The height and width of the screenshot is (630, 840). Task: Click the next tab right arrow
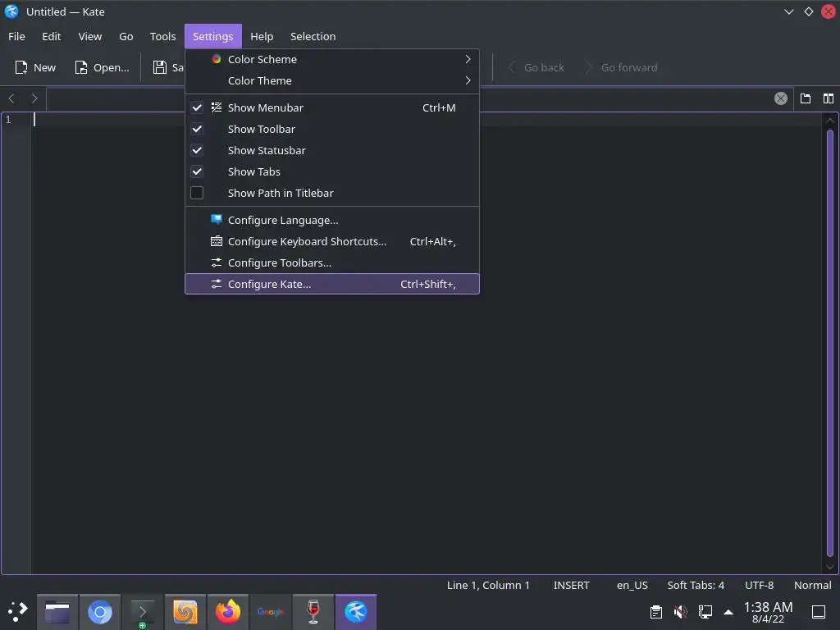(x=34, y=98)
